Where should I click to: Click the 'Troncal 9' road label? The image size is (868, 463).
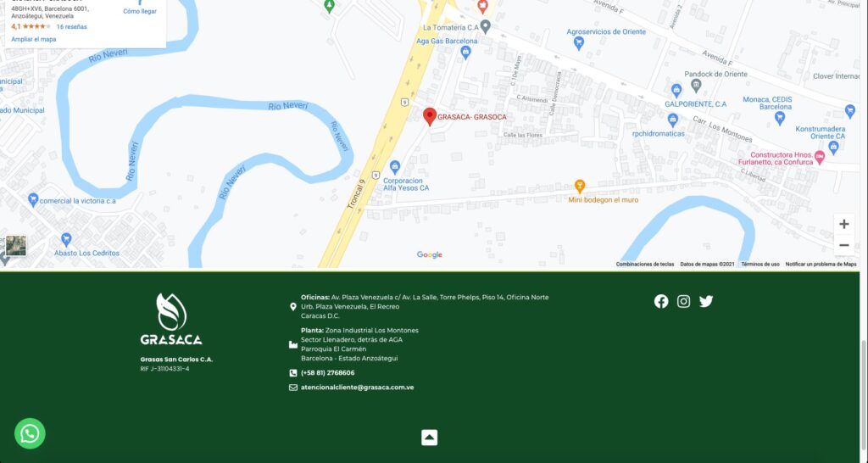click(356, 194)
